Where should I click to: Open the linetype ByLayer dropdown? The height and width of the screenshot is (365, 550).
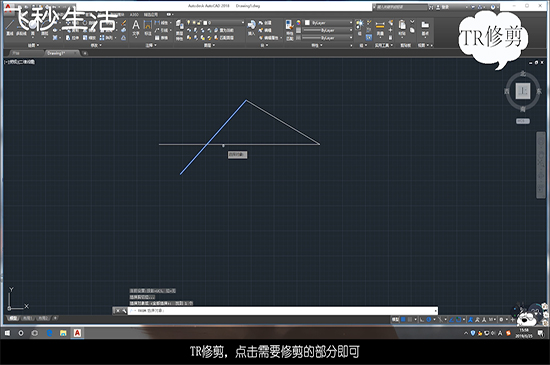coord(328,38)
